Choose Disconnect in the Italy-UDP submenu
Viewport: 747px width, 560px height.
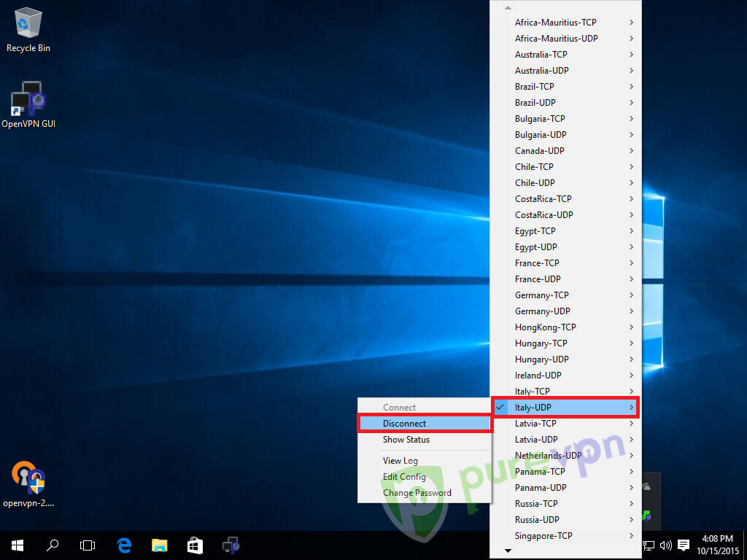(425, 424)
